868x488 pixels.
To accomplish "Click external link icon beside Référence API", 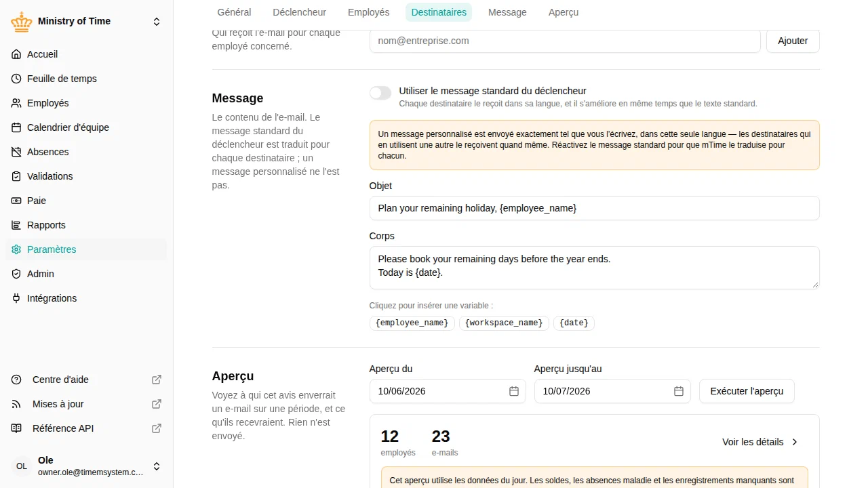I will 157,428.
